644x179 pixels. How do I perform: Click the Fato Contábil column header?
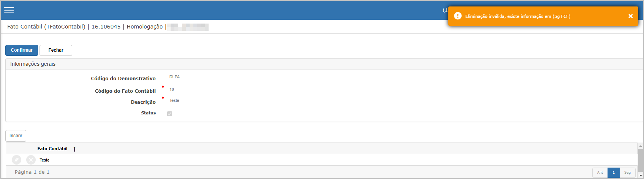coord(52,149)
